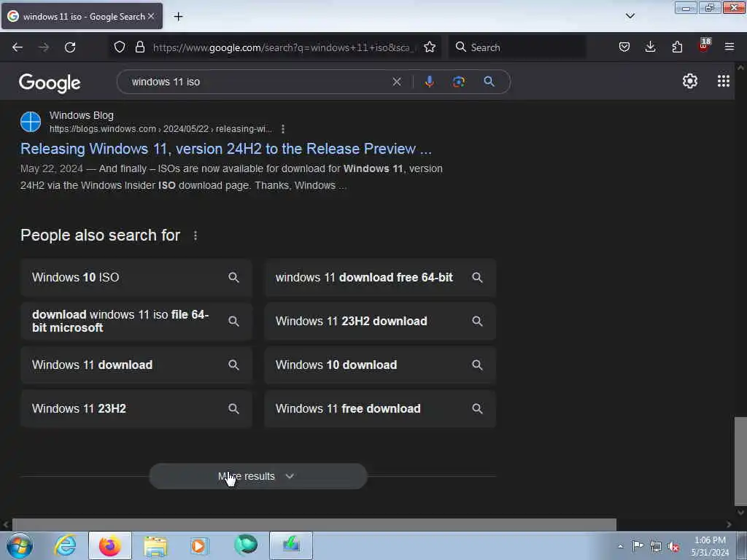Select Windows 10 download suggestion
The width and height of the screenshot is (747, 560).
[380, 365]
